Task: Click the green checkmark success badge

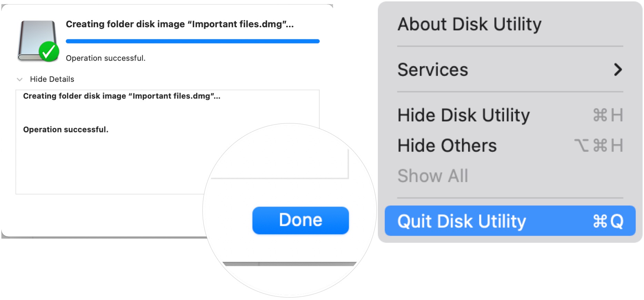Action: point(49,52)
